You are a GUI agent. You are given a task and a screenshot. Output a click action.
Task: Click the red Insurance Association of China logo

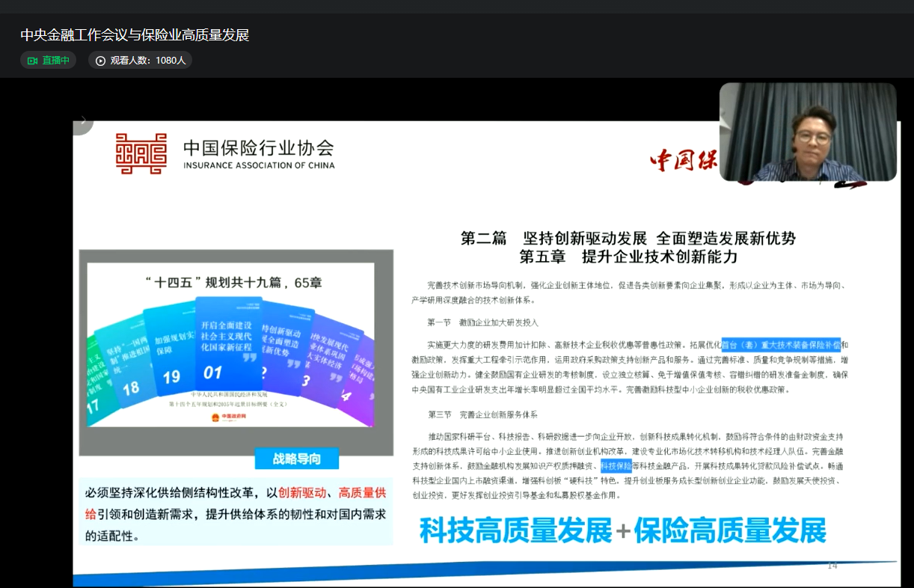(x=141, y=153)
